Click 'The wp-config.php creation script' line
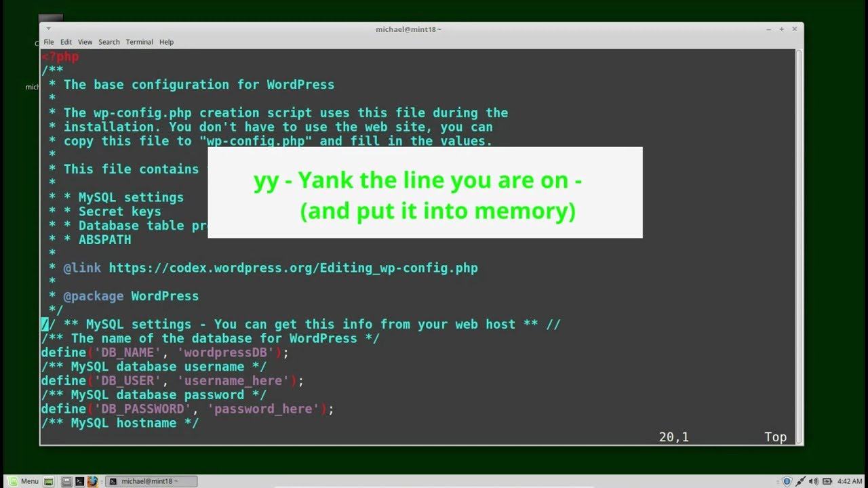 point(278,113)
